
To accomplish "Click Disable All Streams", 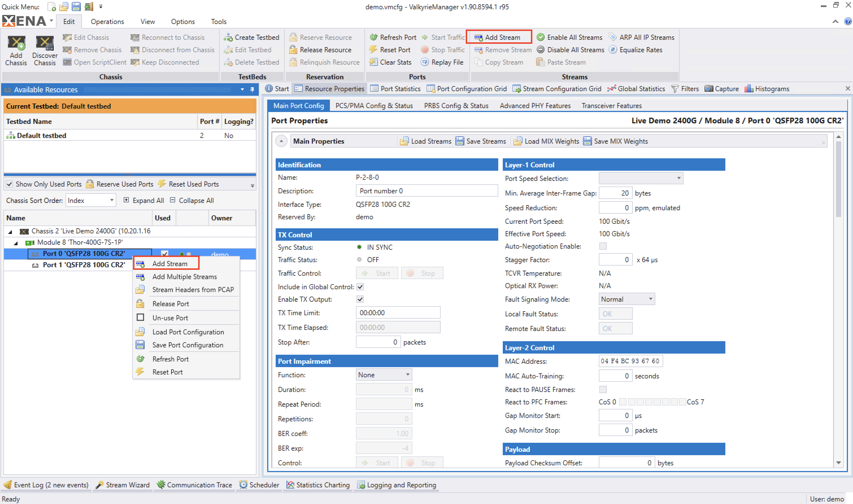I will click(x=570, y=50).
